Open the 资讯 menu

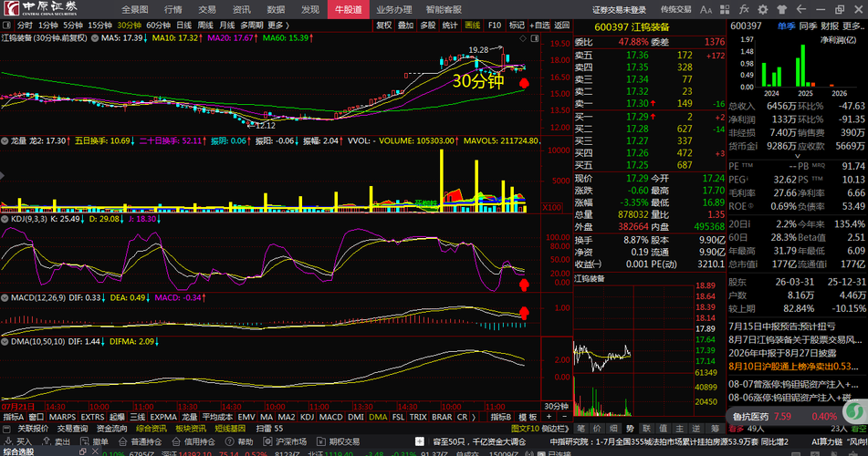[x=241, y=9]
